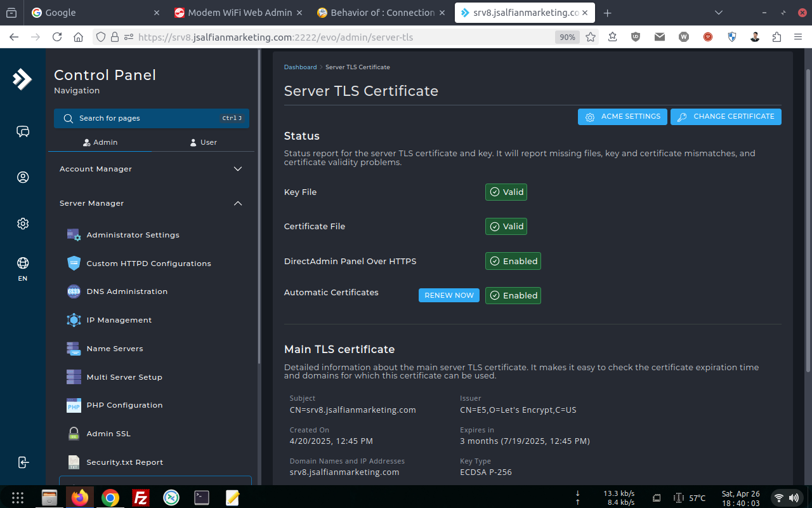Open the messages chat icon in left rail

pos(23,131)
